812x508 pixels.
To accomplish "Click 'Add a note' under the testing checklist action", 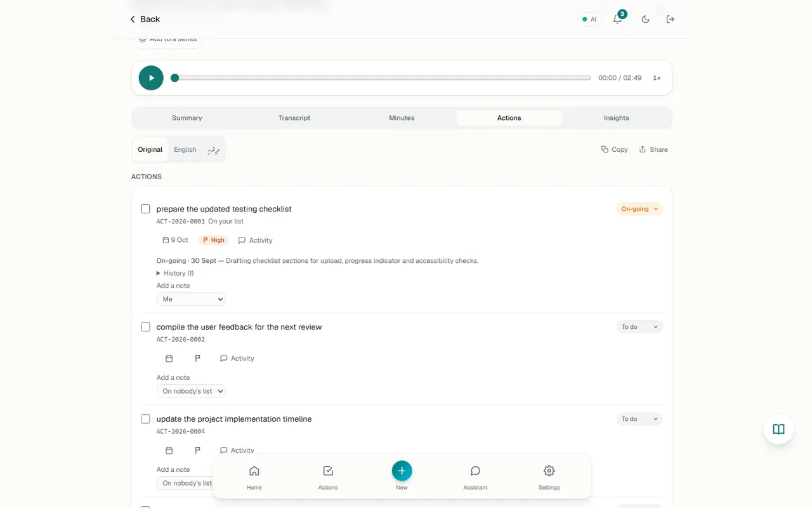I will pos(173,286).
